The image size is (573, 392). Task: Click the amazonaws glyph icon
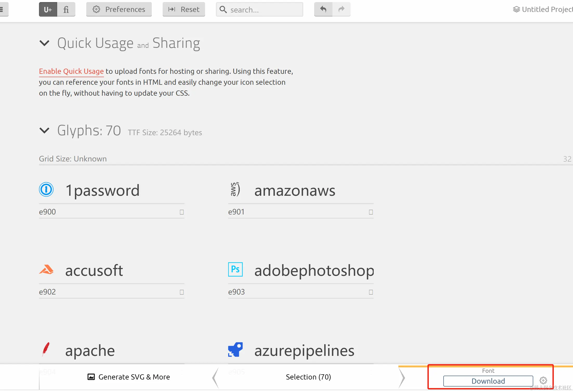(x=235, y=190)
